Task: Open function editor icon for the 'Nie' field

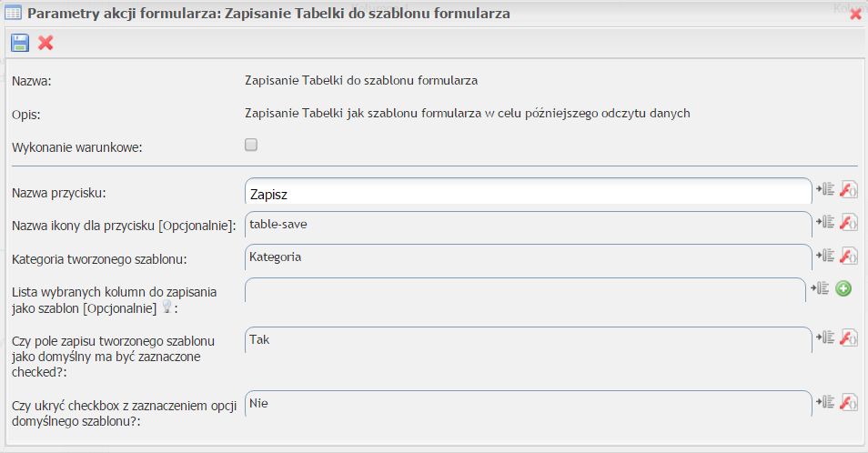Action: [848, 401]
